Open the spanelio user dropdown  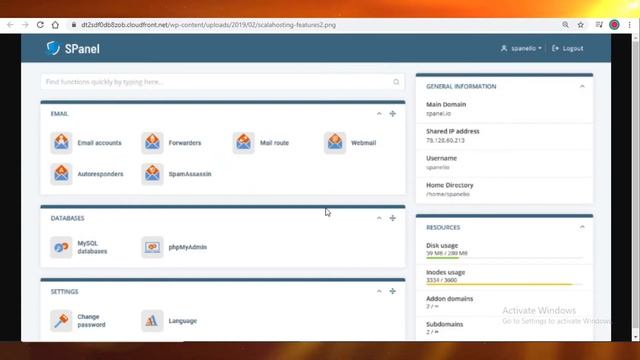click(521, 48)
